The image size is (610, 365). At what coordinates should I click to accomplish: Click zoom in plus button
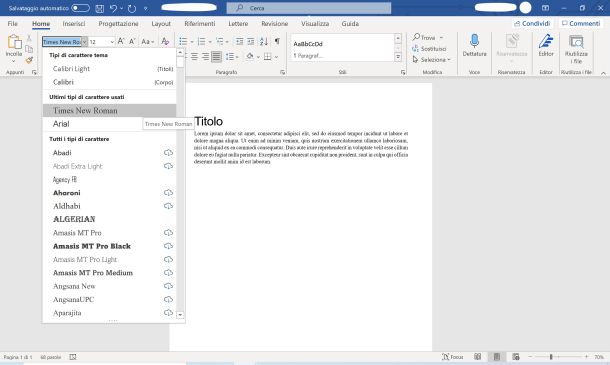point(586,357)
